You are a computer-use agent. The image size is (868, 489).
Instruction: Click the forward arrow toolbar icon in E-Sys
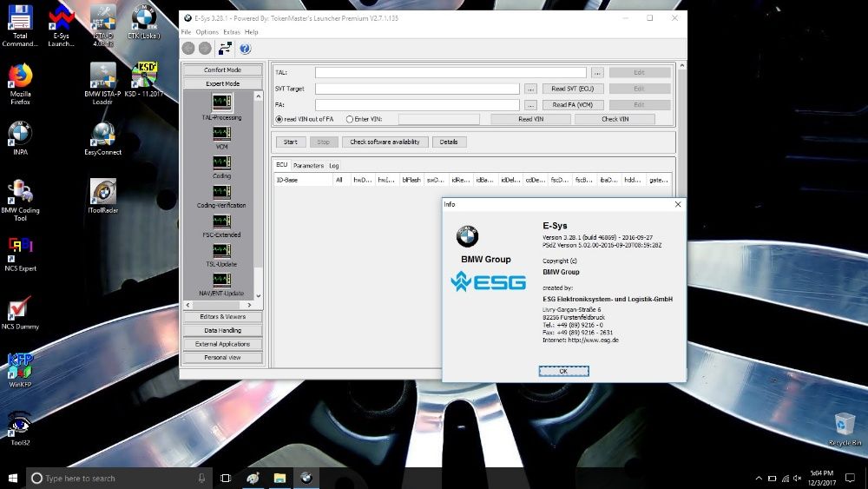pos(205,49)
